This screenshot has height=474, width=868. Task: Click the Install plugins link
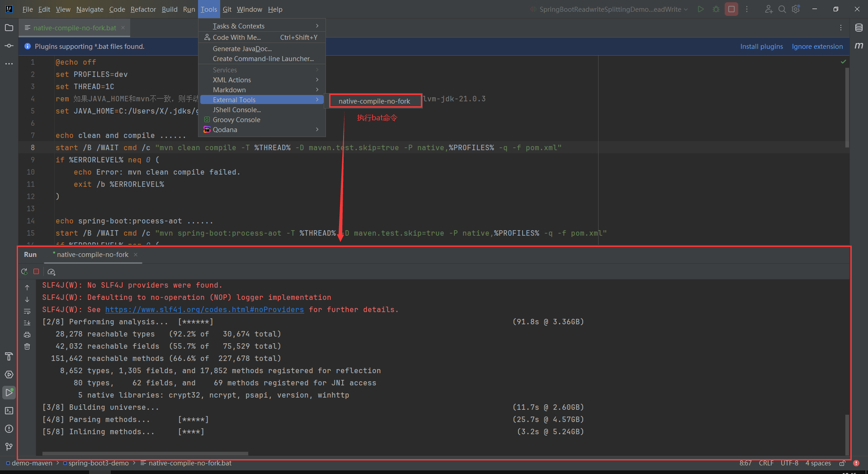click(x=761, y=46)
